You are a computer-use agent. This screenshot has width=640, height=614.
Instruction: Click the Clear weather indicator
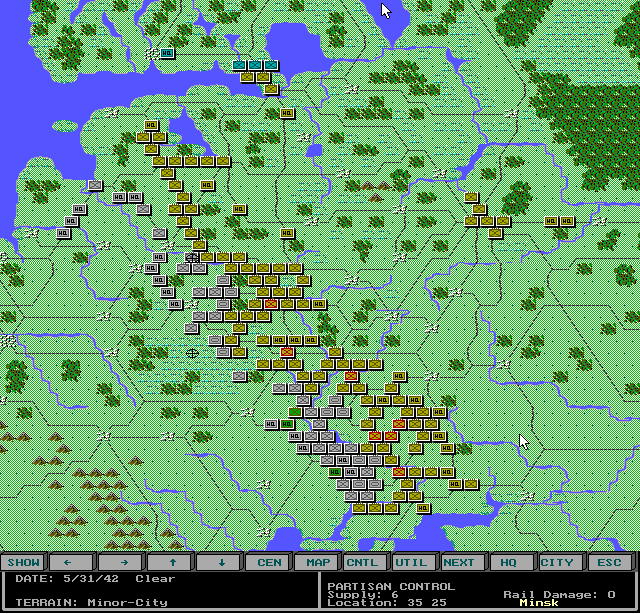tap(155, 579)
